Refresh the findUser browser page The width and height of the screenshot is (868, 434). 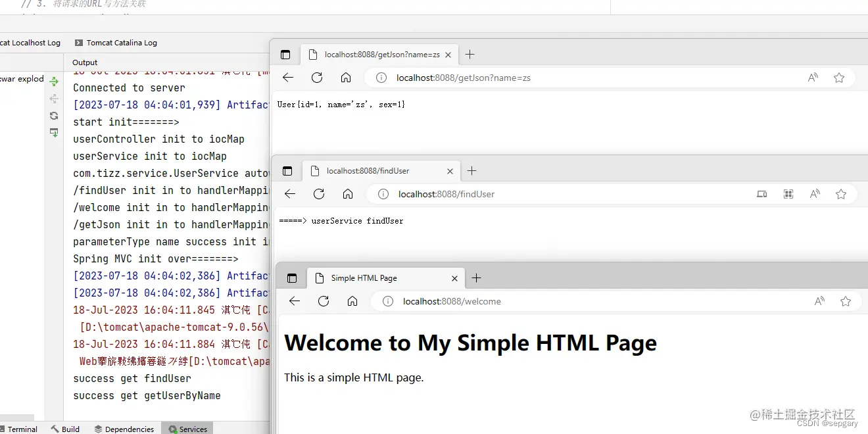319,194
